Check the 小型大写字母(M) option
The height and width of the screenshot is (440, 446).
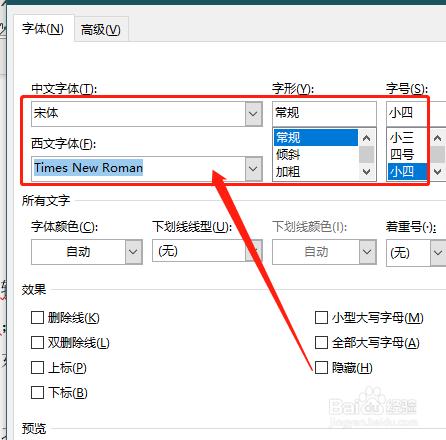pos(321,318)
